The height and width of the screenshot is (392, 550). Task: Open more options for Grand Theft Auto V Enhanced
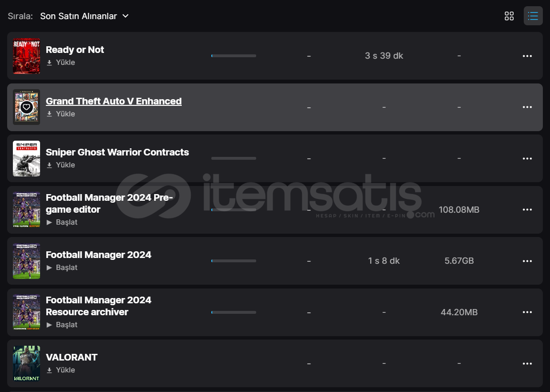(527, 107)
